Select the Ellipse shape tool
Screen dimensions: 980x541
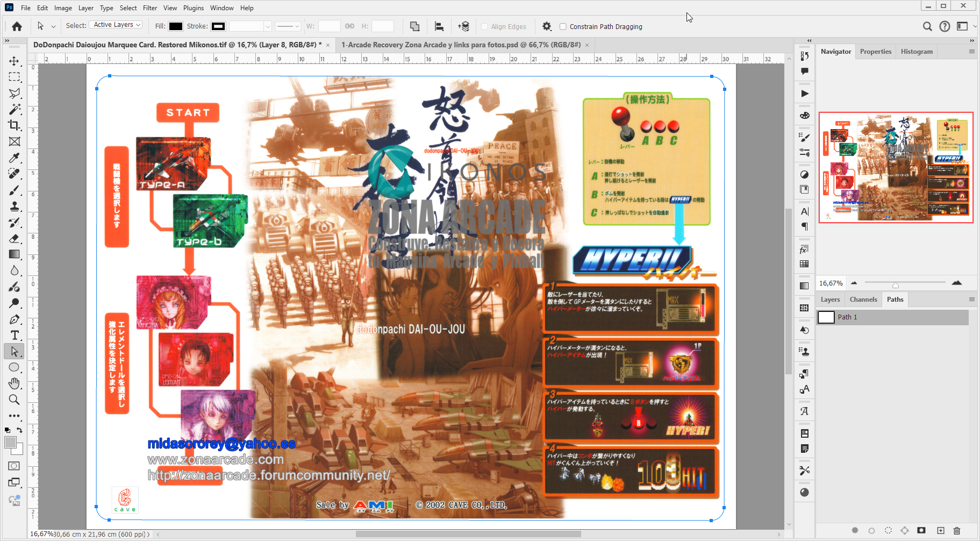tap(15, 367)
